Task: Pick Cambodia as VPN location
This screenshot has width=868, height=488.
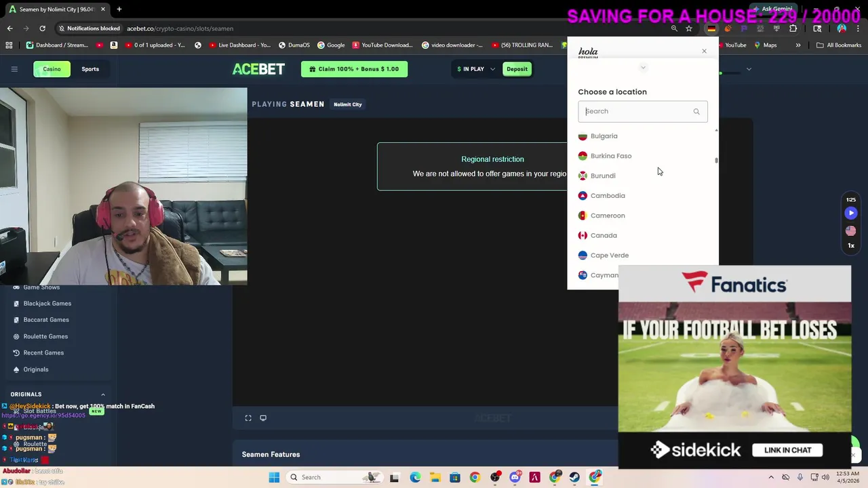Action: [x=642, y=196]
